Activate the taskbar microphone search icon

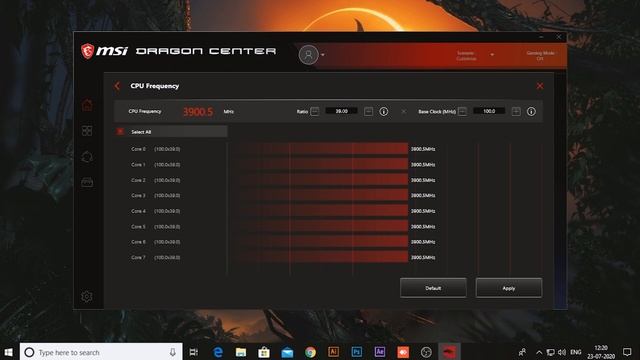[x=173, y=352]
